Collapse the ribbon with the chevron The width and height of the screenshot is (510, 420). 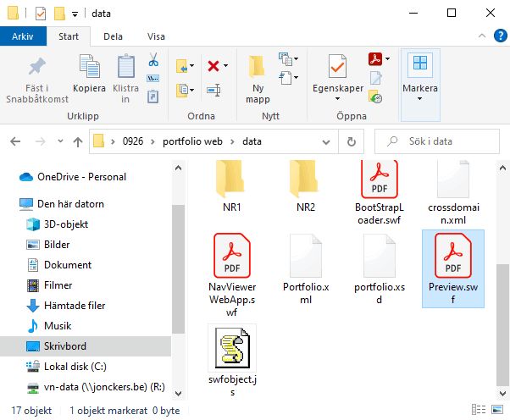(482, 36)
